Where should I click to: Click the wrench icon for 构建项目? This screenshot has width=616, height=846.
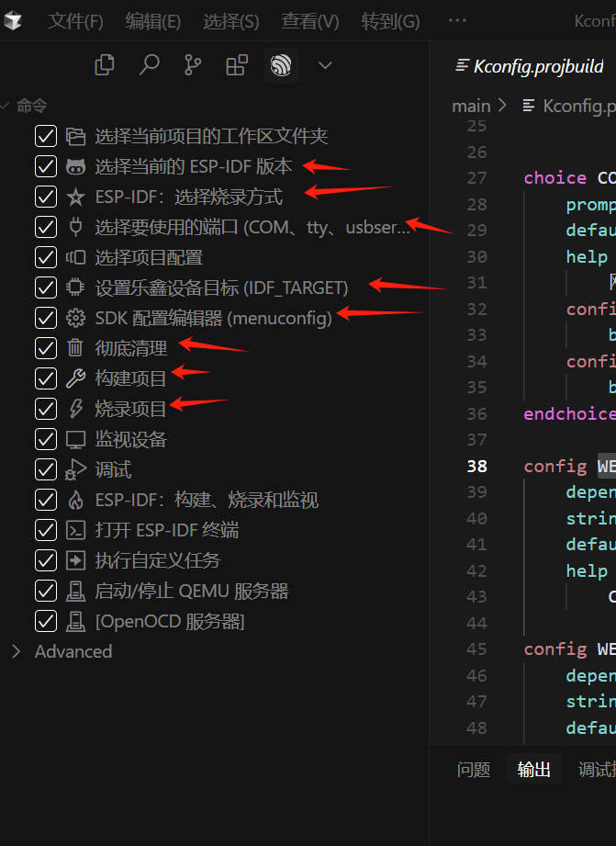[75, 378]
